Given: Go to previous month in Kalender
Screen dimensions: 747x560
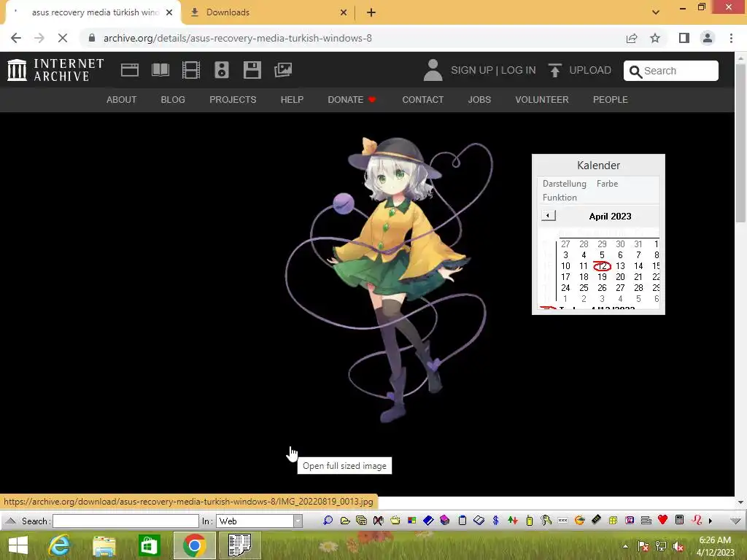Looking at the screenshot, I should click(548, 216).
